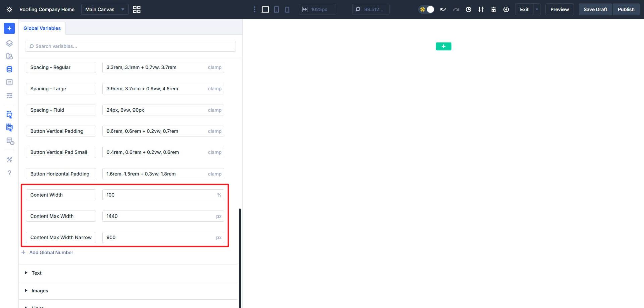The height and width of the screenshot is (308, 644).
Task: Open the revision history clock icon
Action: (469, 9)
